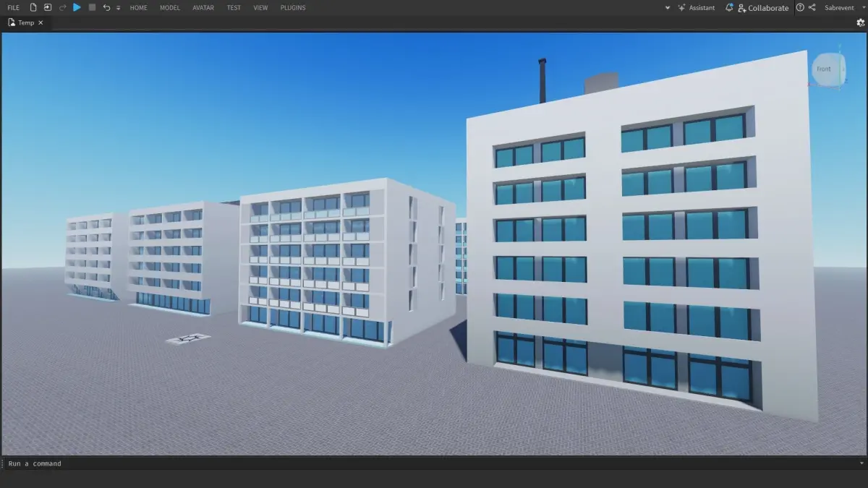Open the notifications bell

pyautogui.click(x=729, y=8)
